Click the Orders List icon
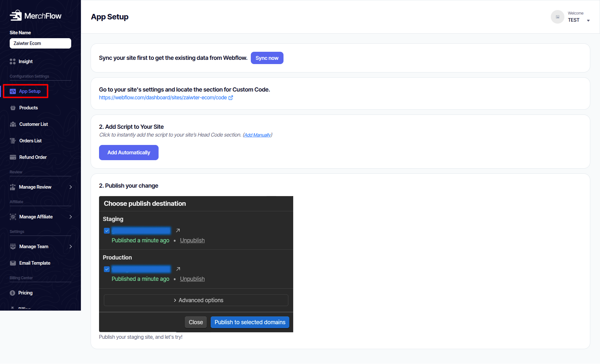Viewport: 600px width, 364px height. pos(13,141)
